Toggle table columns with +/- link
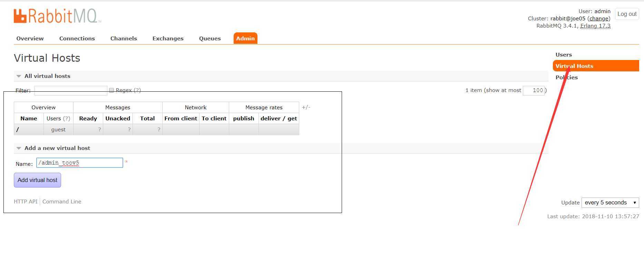This screenshot has width=644, height=262. tap(306, 107)
